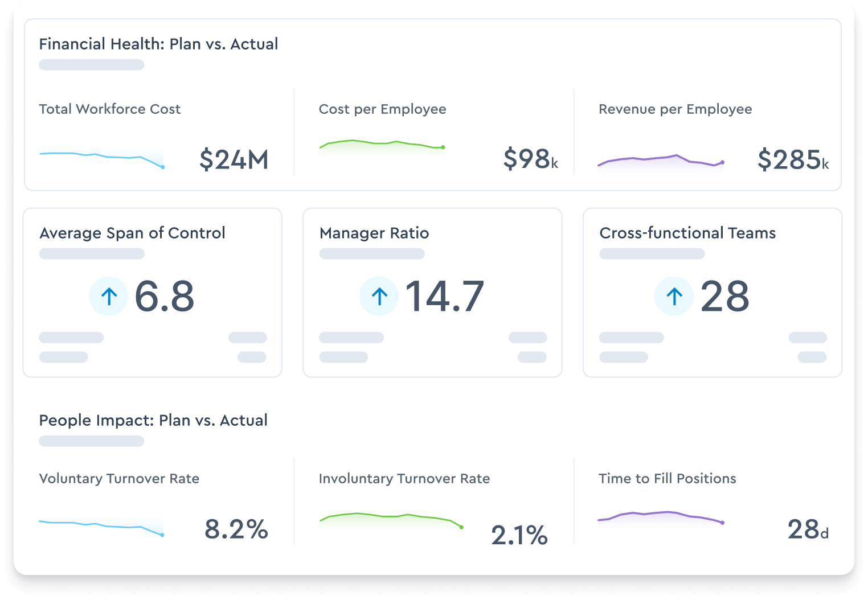This screenshot has width=868, height=600.
Task: Click the upward arrow icon on Cross-functional Teams
Action: (x=673, y=296)
